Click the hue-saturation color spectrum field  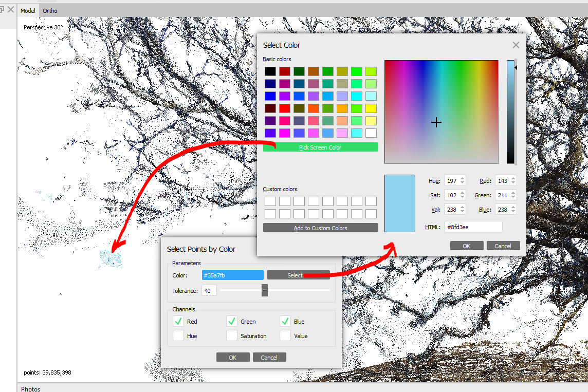pyautogui.click(x=442, y=111)
